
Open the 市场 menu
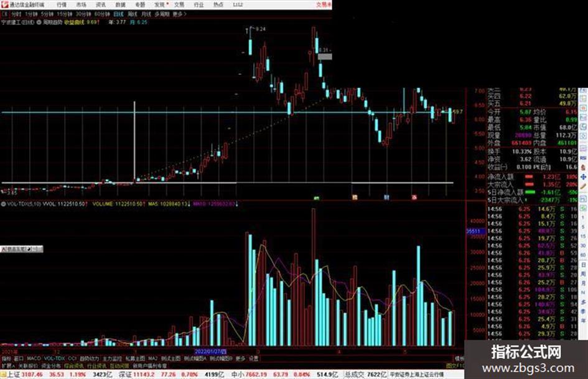(81, 4)
